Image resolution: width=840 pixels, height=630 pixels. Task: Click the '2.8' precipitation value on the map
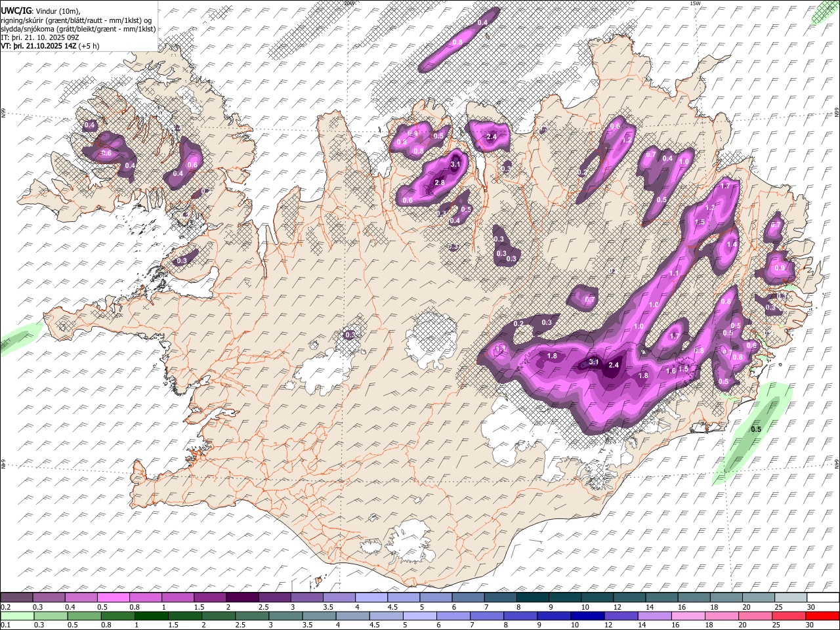(x=440, y=182)
